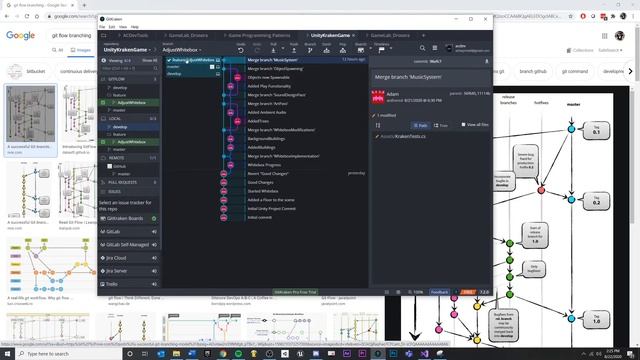Collapse the REMOTE section
Screen dimensions: 640x360
pyautogui.click(x=129, y=158)
